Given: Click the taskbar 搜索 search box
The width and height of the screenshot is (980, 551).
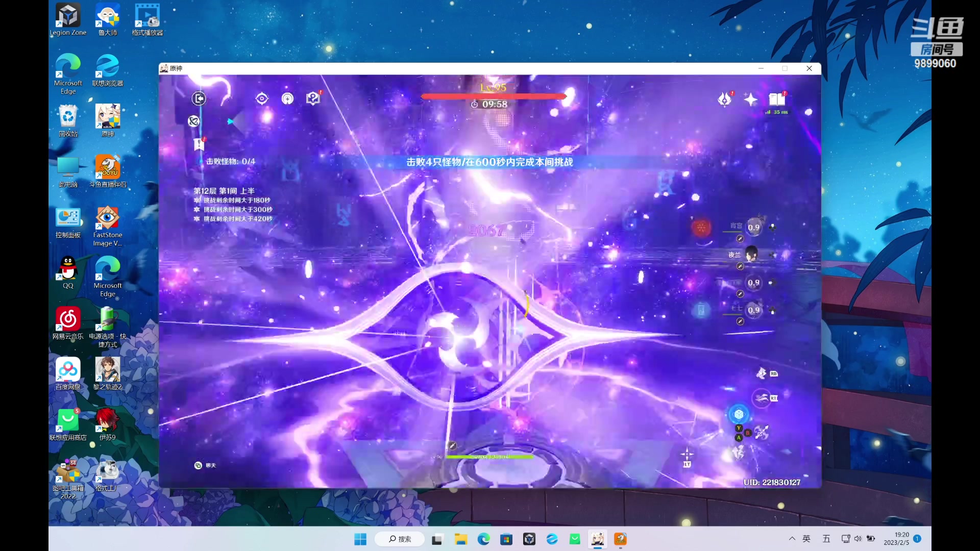Looking at the screenshot, I should pos(400,539).
